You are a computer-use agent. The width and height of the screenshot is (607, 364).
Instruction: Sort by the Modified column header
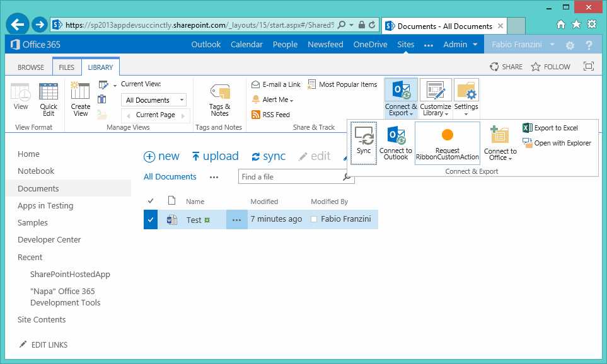264,201
